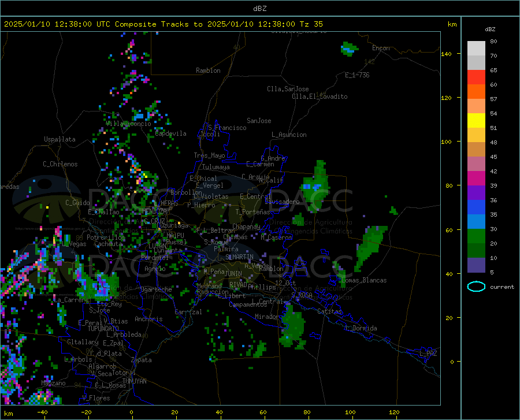
Task: Click the Chapanay map label
Action: coord(246,226)
